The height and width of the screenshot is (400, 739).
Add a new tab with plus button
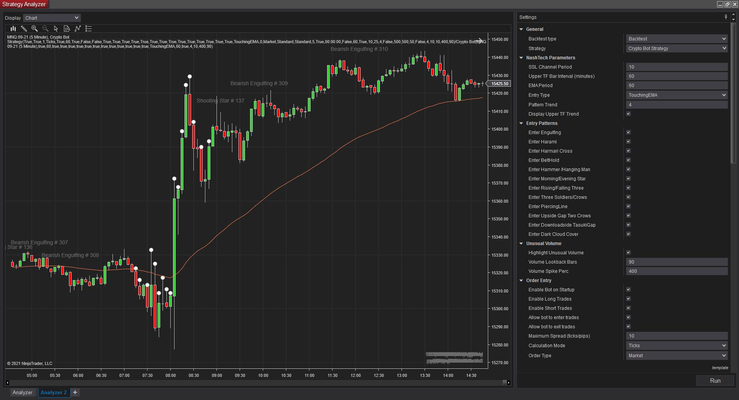75,392
